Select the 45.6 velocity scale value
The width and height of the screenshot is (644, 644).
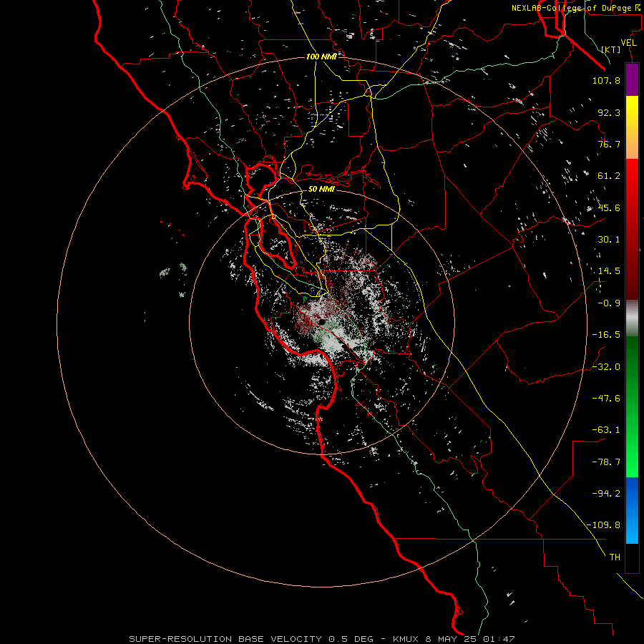click(609, 208)
